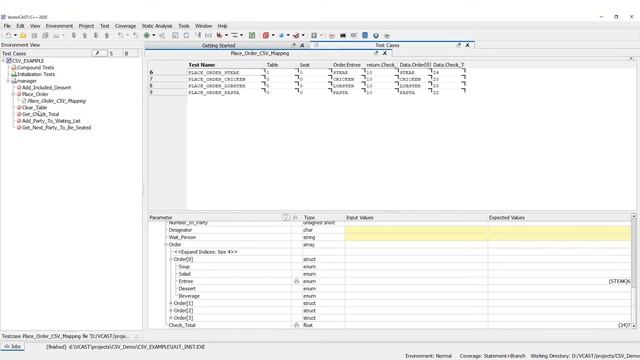This screenshot has width=640, height=360.
Task: Click the Order.Entree column header
Action: click(x=347, y=65)
